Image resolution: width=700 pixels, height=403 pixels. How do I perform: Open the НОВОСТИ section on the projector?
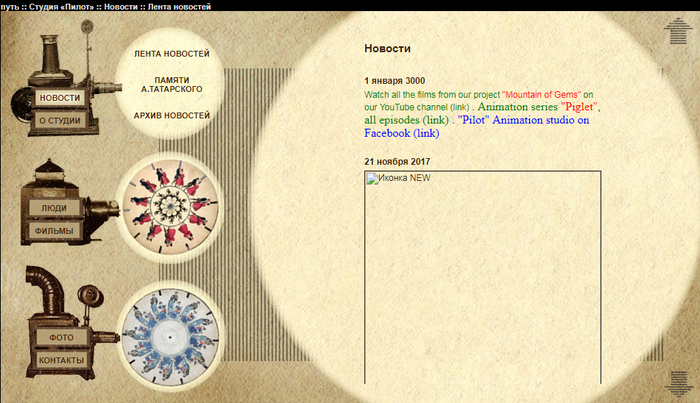(60, 97)
